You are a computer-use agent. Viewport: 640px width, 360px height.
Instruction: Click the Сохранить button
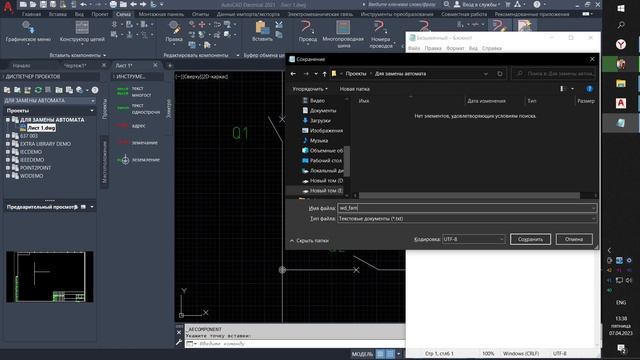point(530,239)
